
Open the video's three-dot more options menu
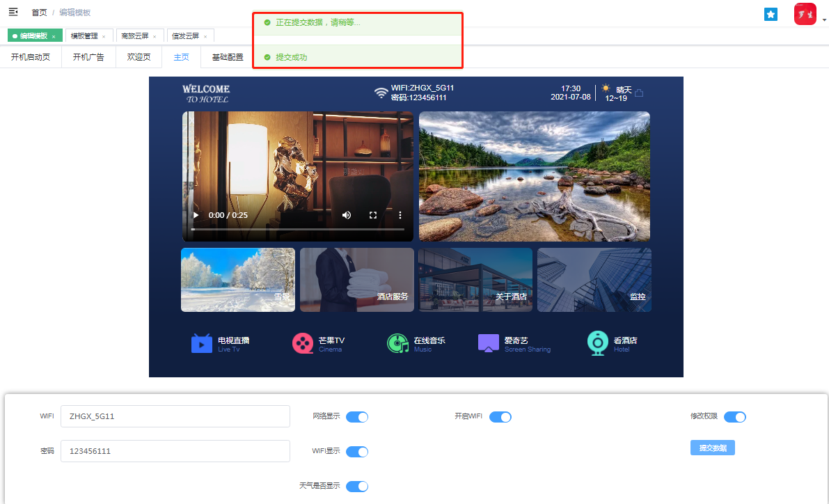[400, 215]
